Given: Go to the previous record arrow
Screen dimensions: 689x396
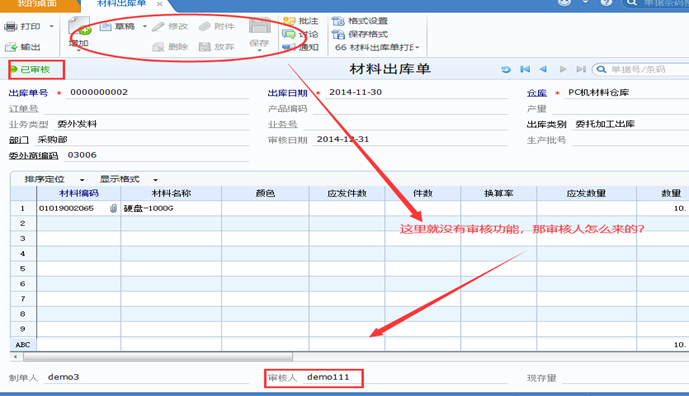Looking at the screenshot, I should coord(543,69).
